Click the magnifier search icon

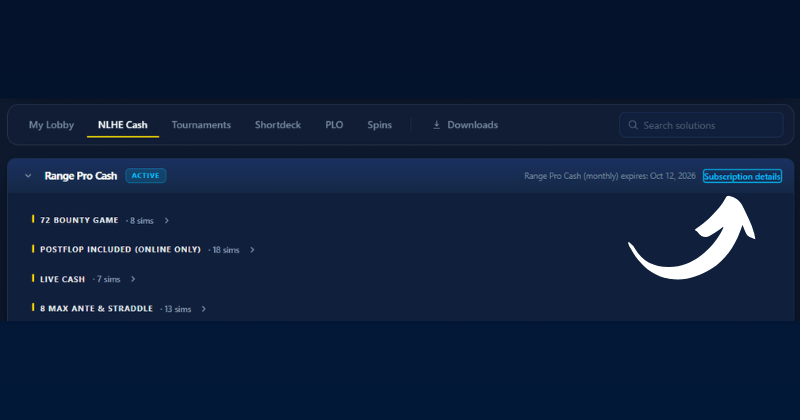tap(633, 125)
